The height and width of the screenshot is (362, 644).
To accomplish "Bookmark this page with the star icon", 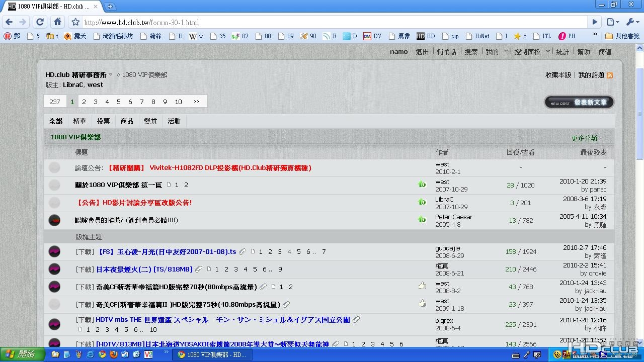I will pos(75,22).
